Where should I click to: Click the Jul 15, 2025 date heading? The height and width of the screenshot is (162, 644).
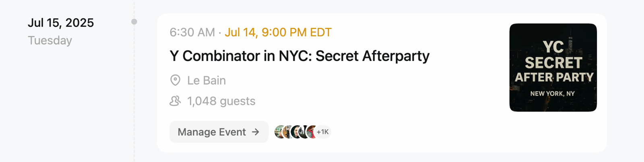61,23
